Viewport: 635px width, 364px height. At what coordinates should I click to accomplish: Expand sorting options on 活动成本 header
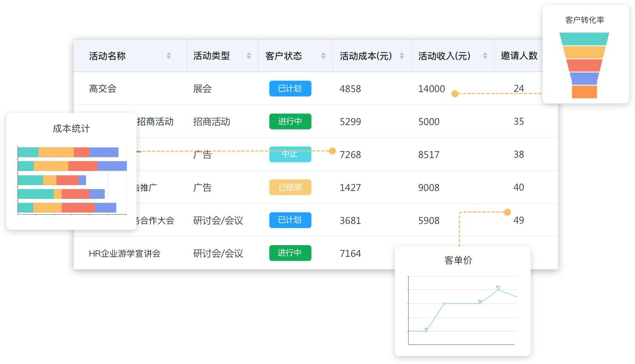(401, 56)
